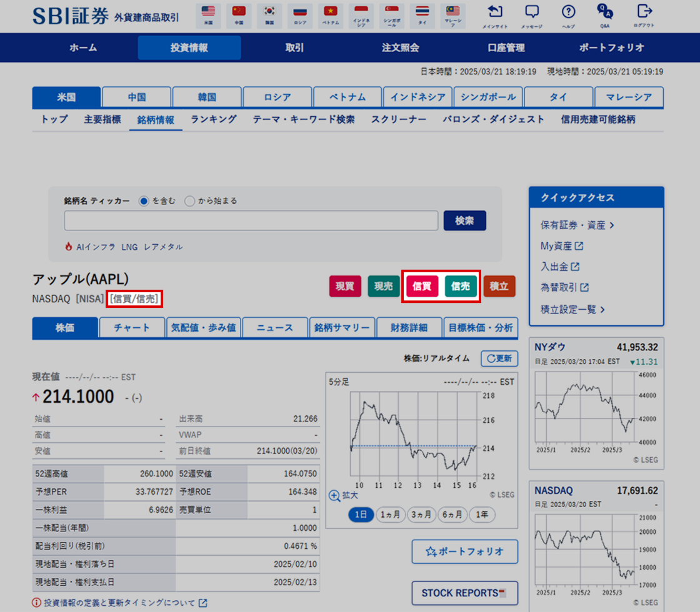
Task: Select the Indonesia flag icon
Action: click(x=361, y=15)
